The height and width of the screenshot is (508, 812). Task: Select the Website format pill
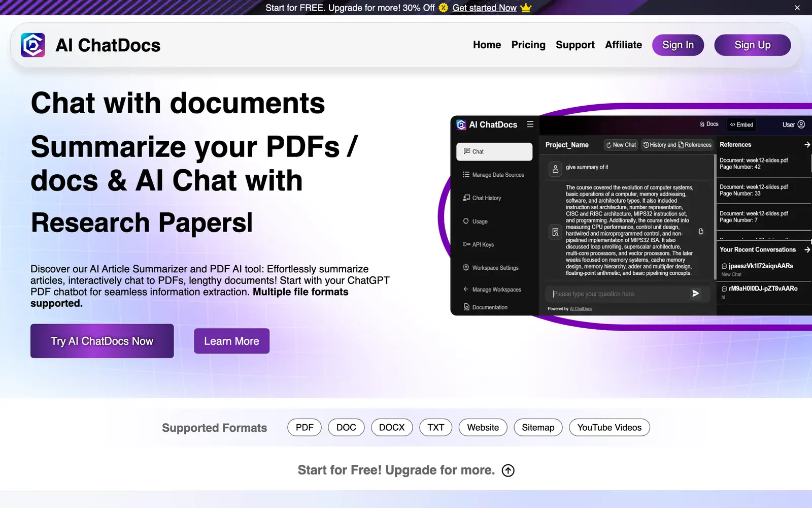(x=483, y=427)
